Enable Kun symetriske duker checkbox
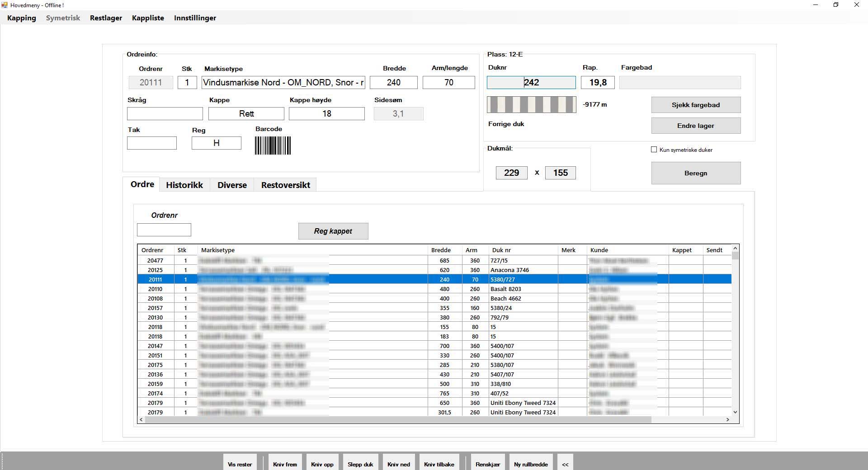This screenshot has width=868, height=470. click(x=654, y=150)
